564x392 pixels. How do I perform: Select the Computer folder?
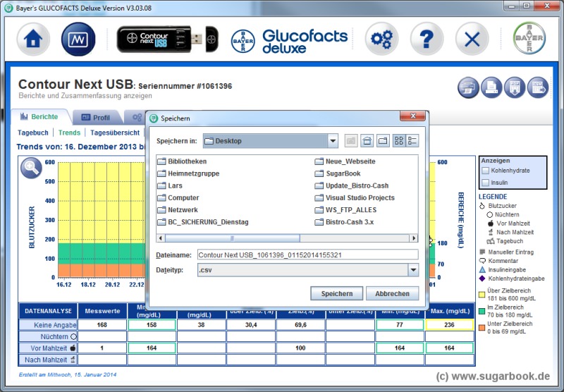coord(178,198)
